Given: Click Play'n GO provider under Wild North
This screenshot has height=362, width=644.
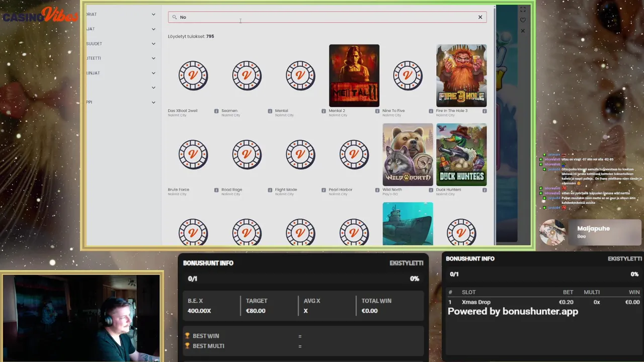Looking at the screenshot, I should 390,194.
